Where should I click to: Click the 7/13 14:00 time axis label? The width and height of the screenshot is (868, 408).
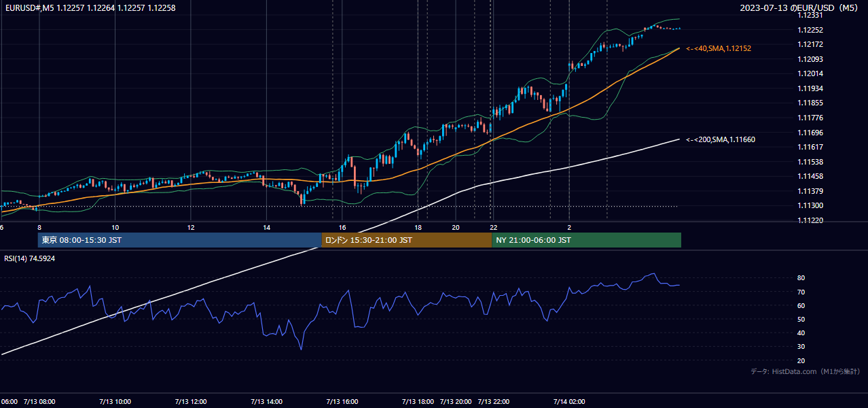pos(266,401)
